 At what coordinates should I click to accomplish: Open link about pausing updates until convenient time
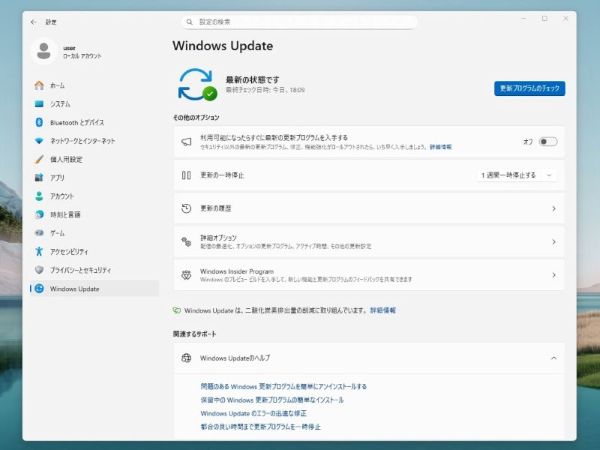261,427
